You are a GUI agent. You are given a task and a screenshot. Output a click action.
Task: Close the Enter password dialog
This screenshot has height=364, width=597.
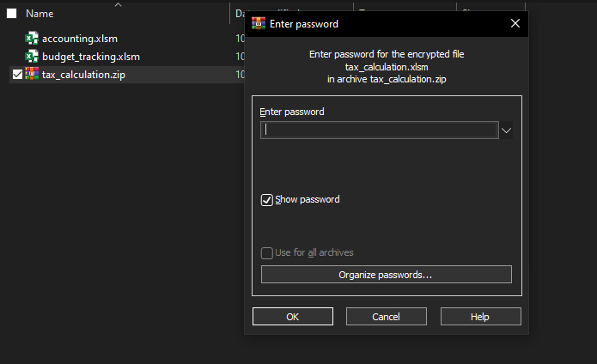pyautogui.click(x=515, y=23)
